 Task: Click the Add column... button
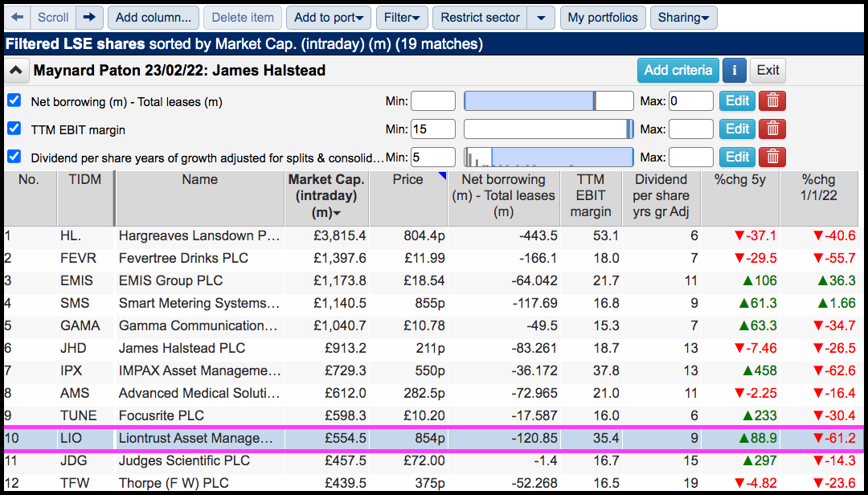154,18
